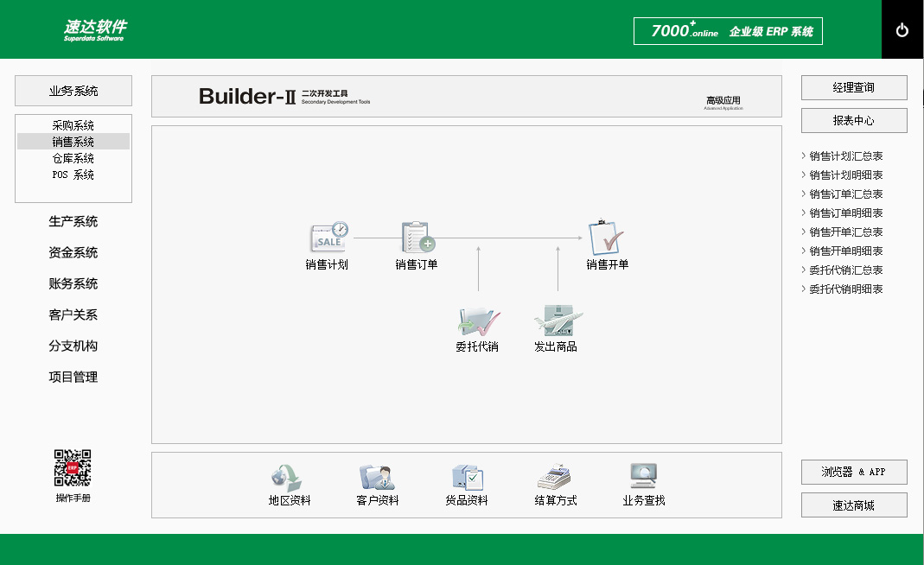Open the 销售订单 sales order icon

(417, 238)
